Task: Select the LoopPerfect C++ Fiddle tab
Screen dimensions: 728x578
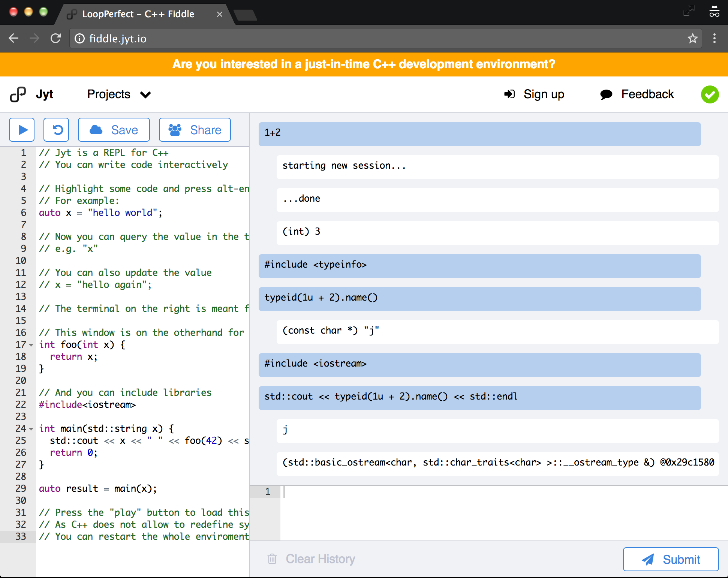Action: (x=139, y=14)
